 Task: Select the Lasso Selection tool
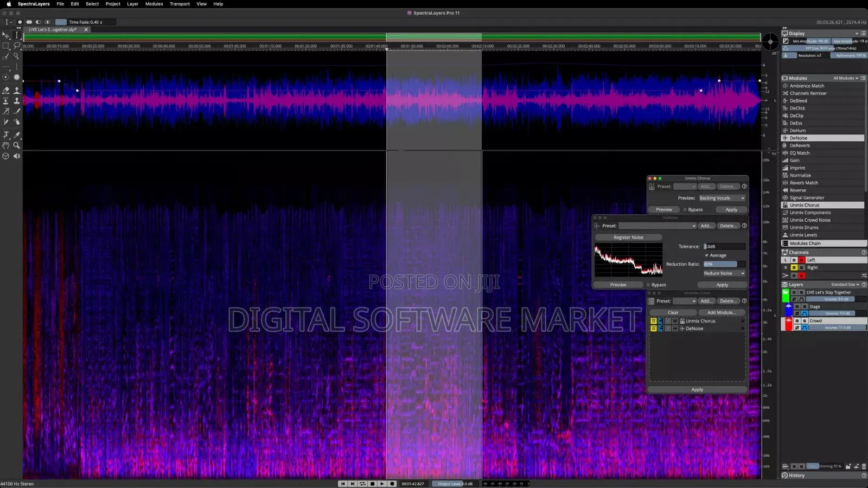tap(16, 46)
